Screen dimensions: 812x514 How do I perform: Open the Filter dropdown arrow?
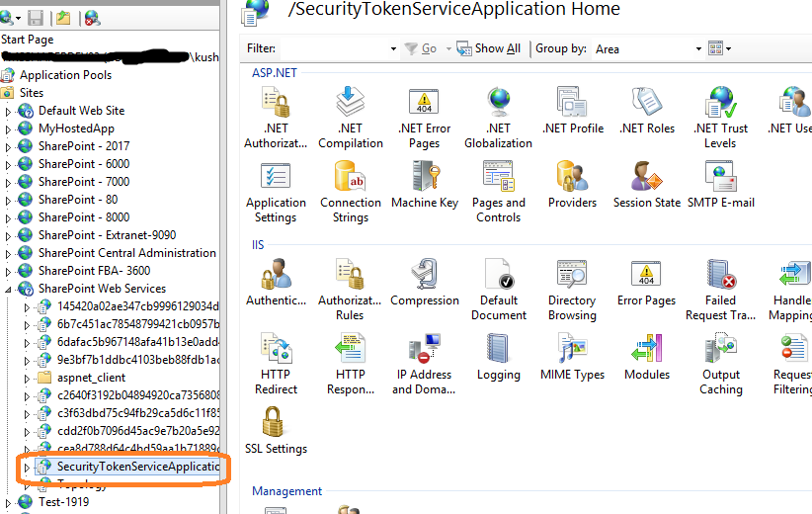coord(393,48)
